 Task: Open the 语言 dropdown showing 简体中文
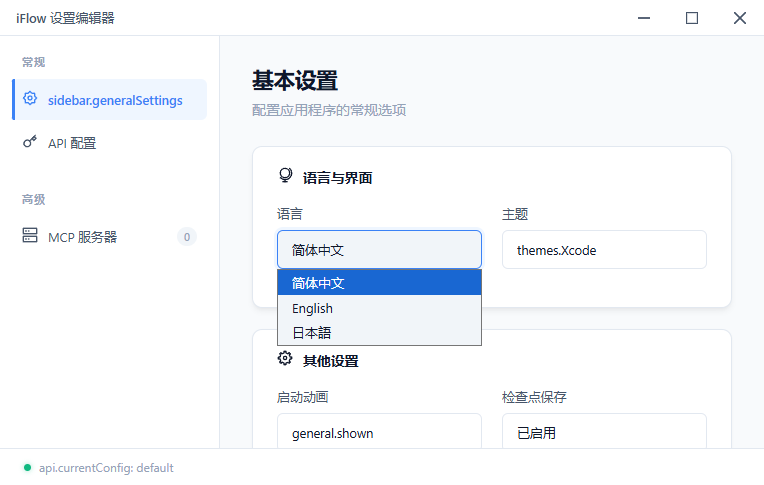coord(379,250)
